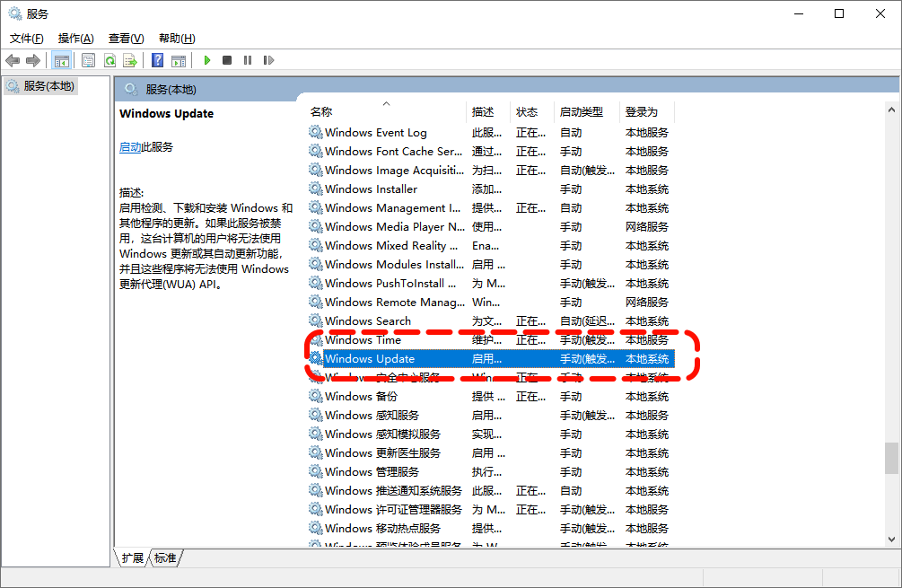902x588 pixels.
Task: Select the Windows Media Player Network row
Action: 491,227
